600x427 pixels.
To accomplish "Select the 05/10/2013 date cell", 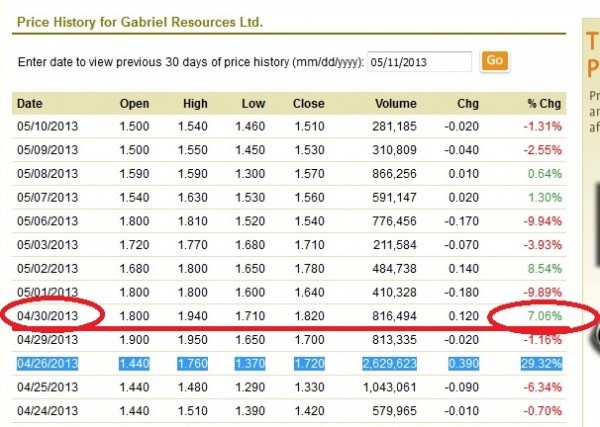I will (x=46, y=127).
